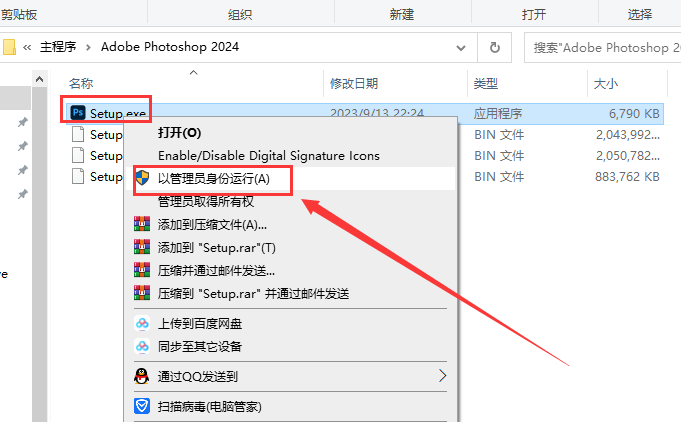Open address bar history dropdown arrow
Screen dimensions: 681x422
tap(461, 48)
